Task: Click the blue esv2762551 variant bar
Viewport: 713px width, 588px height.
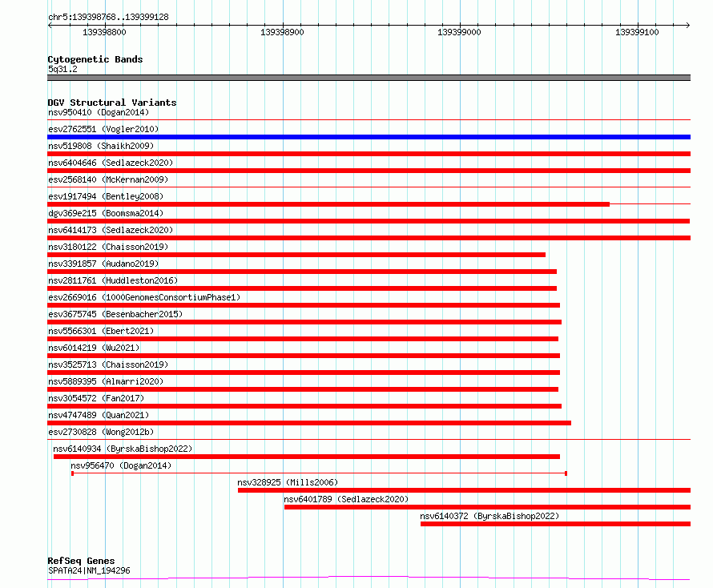Action: 369,137
